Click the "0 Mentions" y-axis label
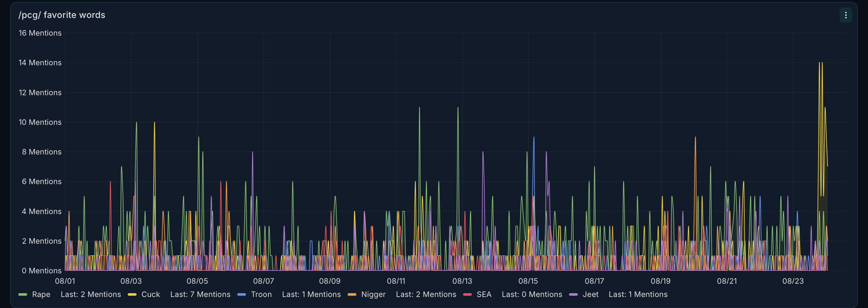This screenshot has width=868, height=308. 42,270
